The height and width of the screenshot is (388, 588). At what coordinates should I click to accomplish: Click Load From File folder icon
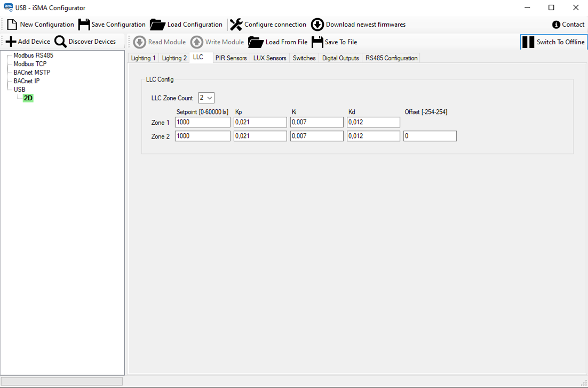(x=256, y=42)
